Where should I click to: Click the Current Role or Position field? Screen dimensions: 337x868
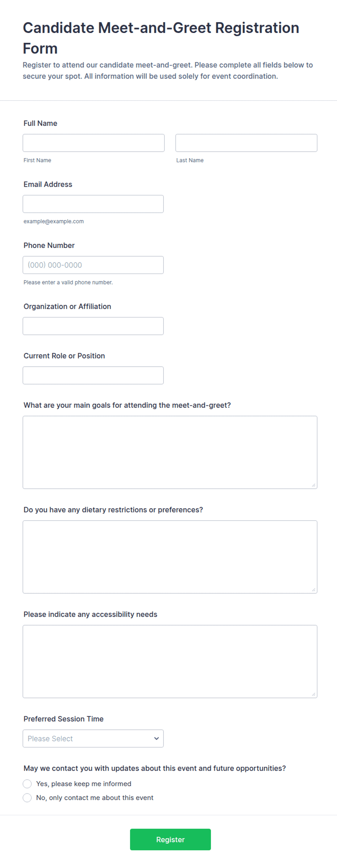(x=93, y=375)
